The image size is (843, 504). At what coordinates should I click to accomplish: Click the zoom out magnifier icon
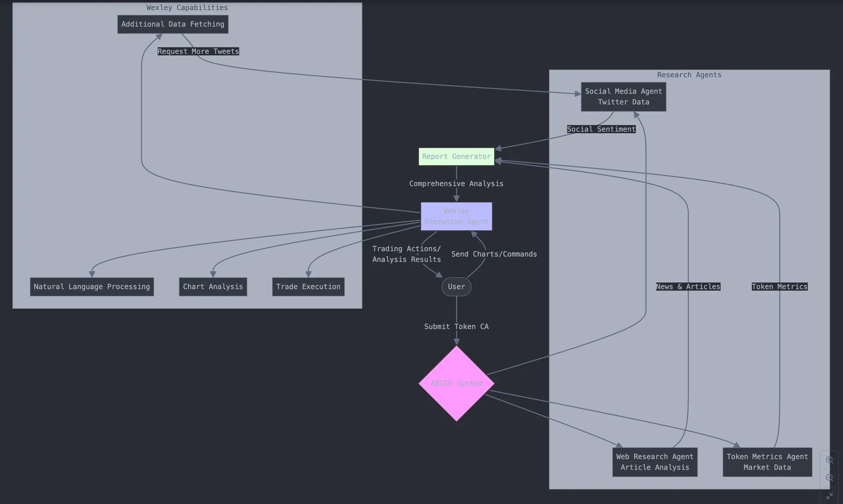tap(829, 478)
